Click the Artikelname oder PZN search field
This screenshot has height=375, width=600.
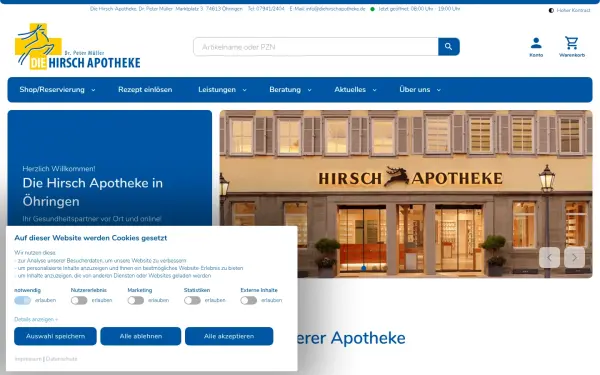pos(316,47)
